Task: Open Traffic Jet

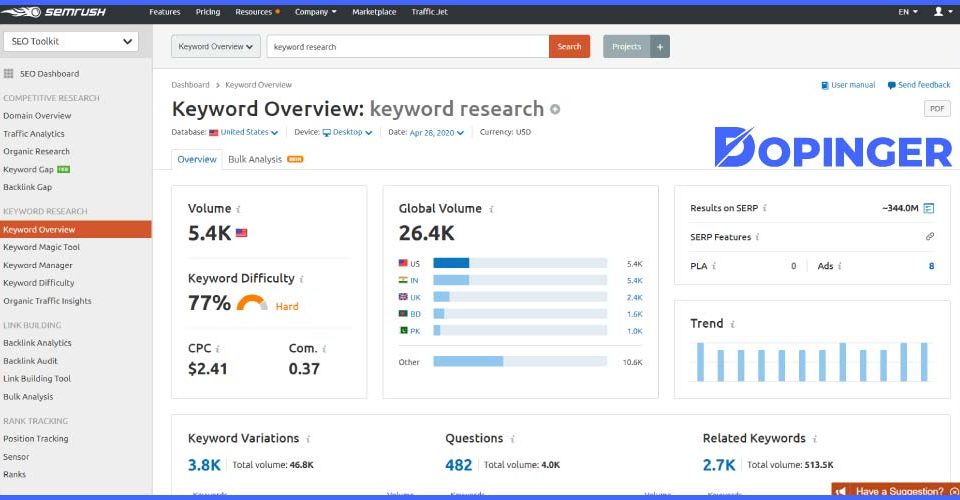Action: coord(429,12)
